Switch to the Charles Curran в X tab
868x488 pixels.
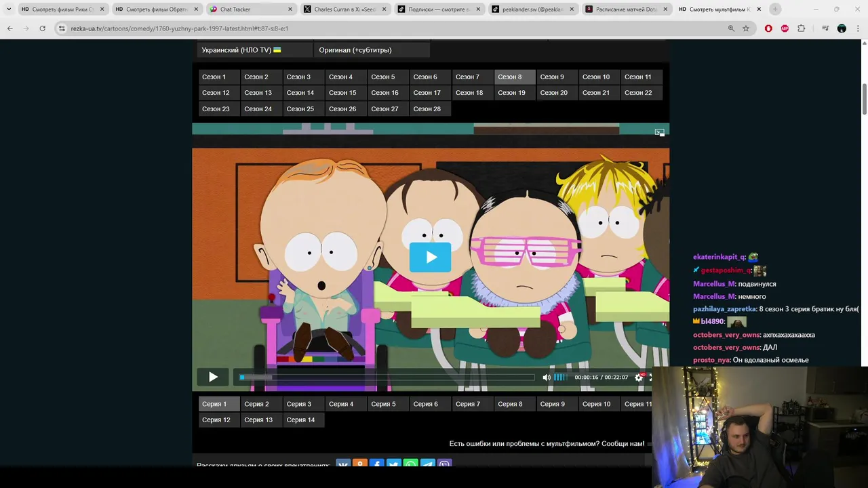click(x=344, y=9)
